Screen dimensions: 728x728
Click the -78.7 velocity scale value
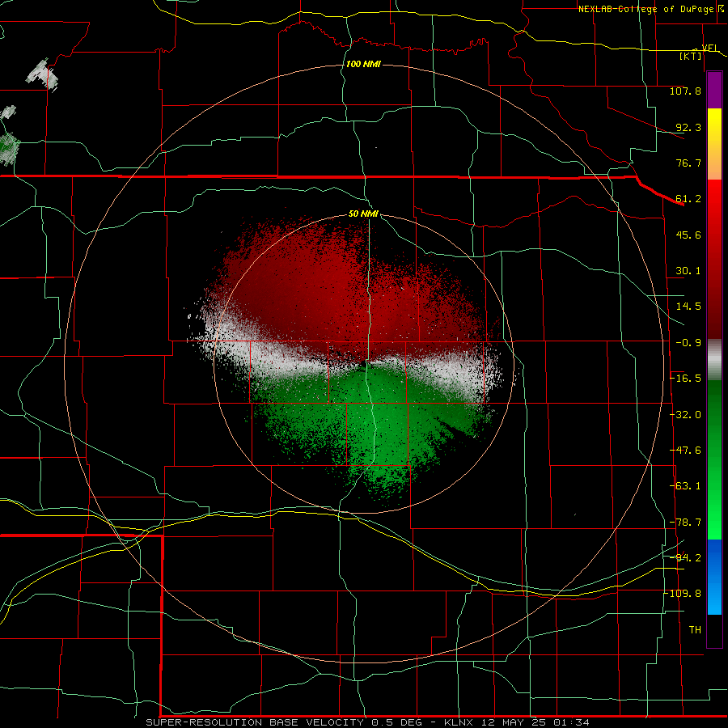click(x=685, y=523)
